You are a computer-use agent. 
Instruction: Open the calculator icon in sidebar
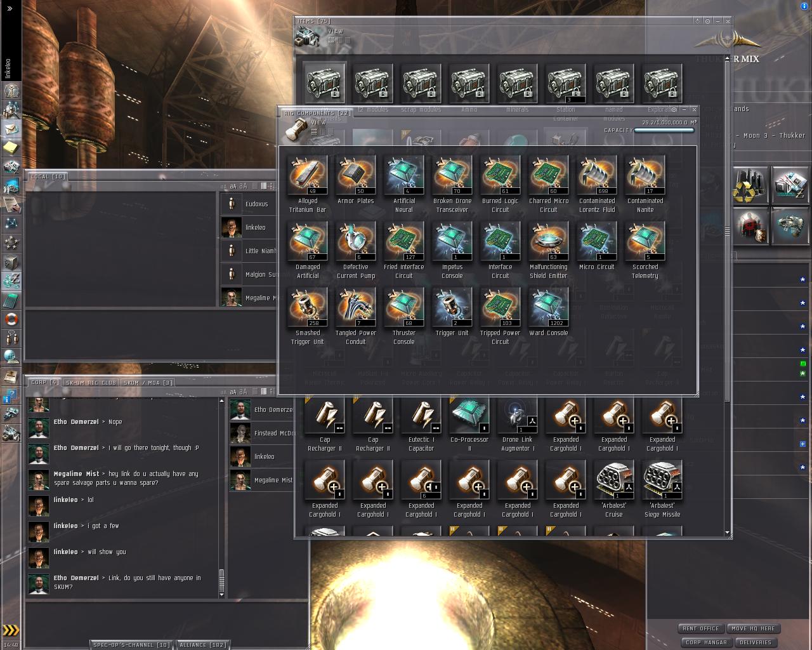tap(11, 299)
